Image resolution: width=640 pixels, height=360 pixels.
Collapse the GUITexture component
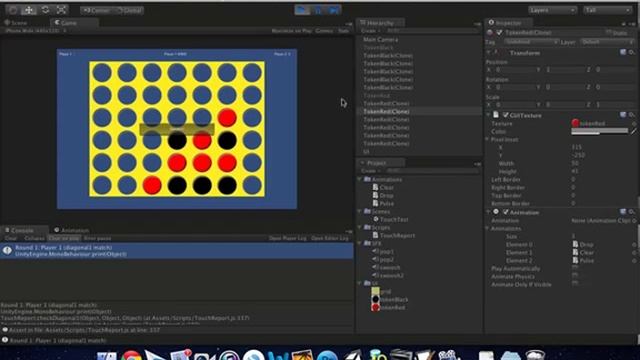(x=489, y=115)
